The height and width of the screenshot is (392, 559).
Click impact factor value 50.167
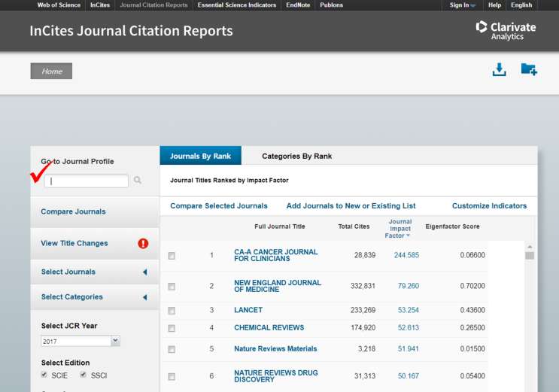[x=409, y=376]
